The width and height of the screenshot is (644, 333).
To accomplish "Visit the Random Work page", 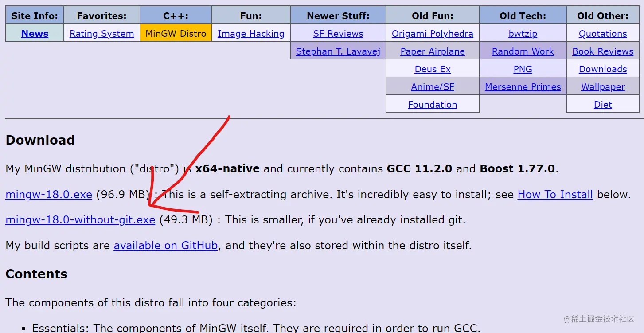I will tap(523, 51).
